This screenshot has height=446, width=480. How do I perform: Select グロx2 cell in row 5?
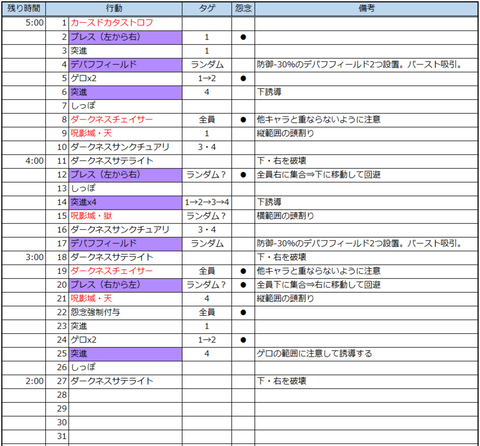[x=125, y=78]
